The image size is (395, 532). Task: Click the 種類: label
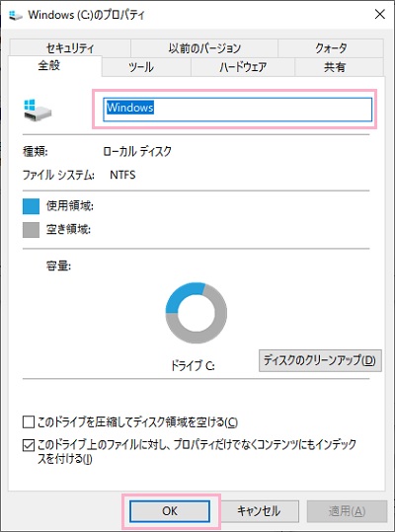coord(36,152)
